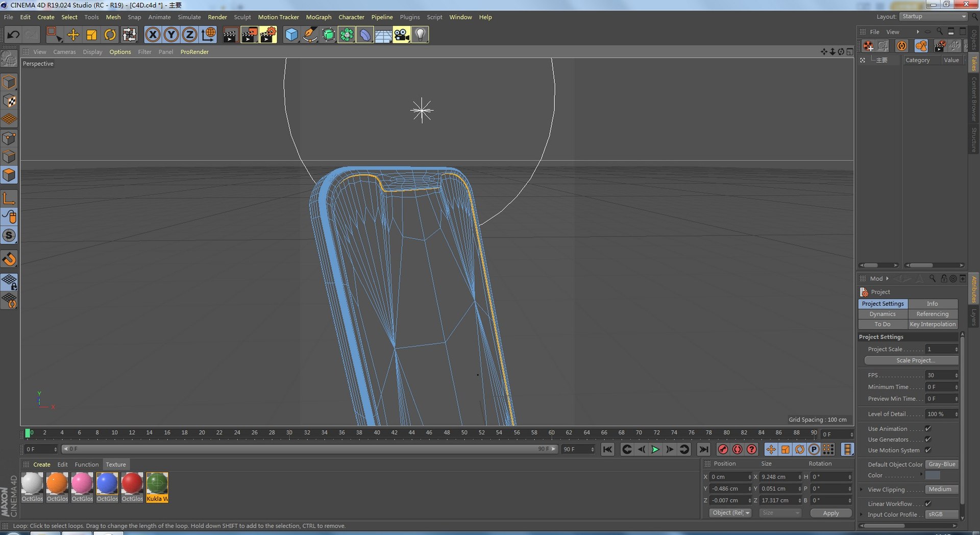
Task: Select the Kukla W green material
Action: coord(157,487)
